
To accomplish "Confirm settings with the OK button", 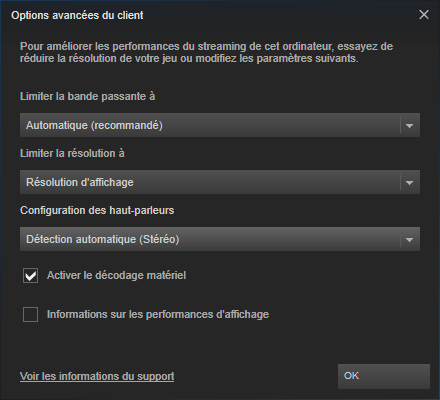I will [384, 376].
